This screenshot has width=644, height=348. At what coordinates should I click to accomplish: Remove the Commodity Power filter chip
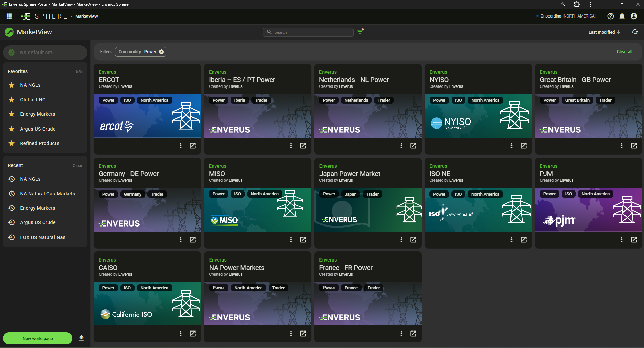pos(161,52)
